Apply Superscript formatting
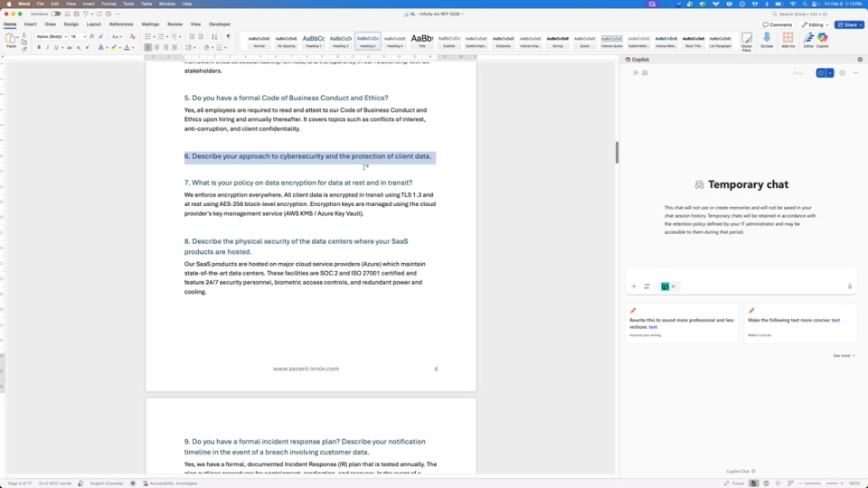The image size is (868, 488). click(88, 48)
